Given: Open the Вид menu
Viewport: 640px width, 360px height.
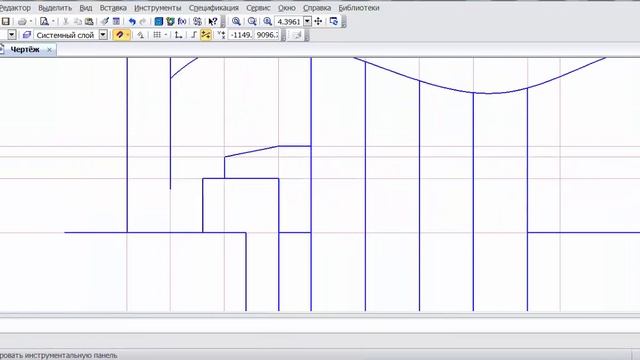Looking at the screenshot, I should (86, 8).
